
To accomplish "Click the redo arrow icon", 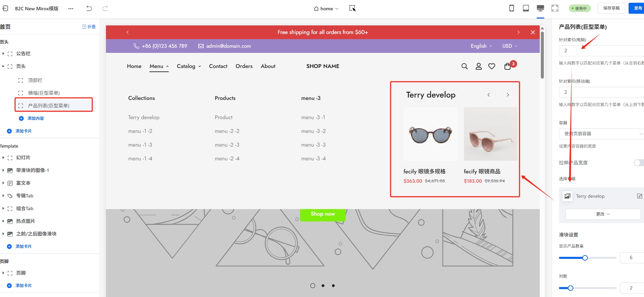I will 105,8.
